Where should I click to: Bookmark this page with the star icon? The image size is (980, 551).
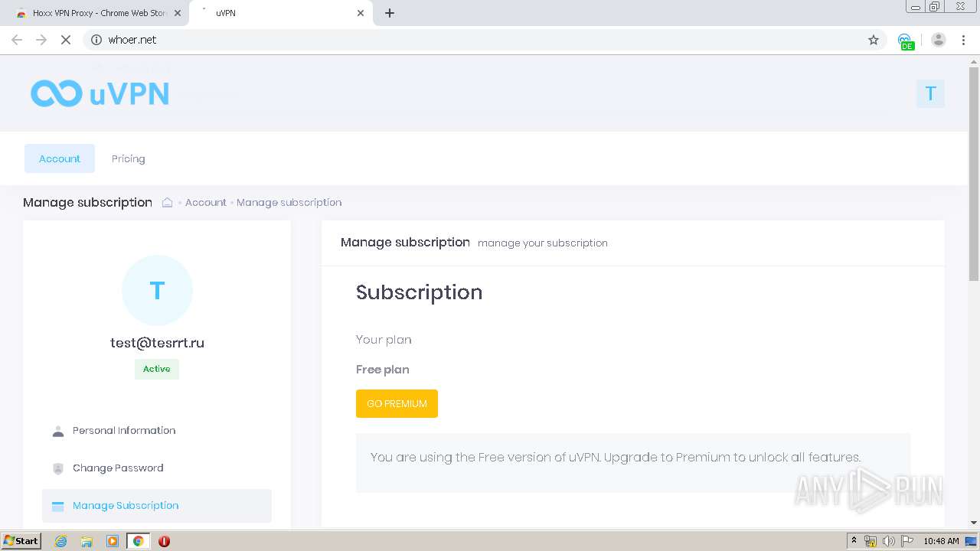click(x=874, y=40)
